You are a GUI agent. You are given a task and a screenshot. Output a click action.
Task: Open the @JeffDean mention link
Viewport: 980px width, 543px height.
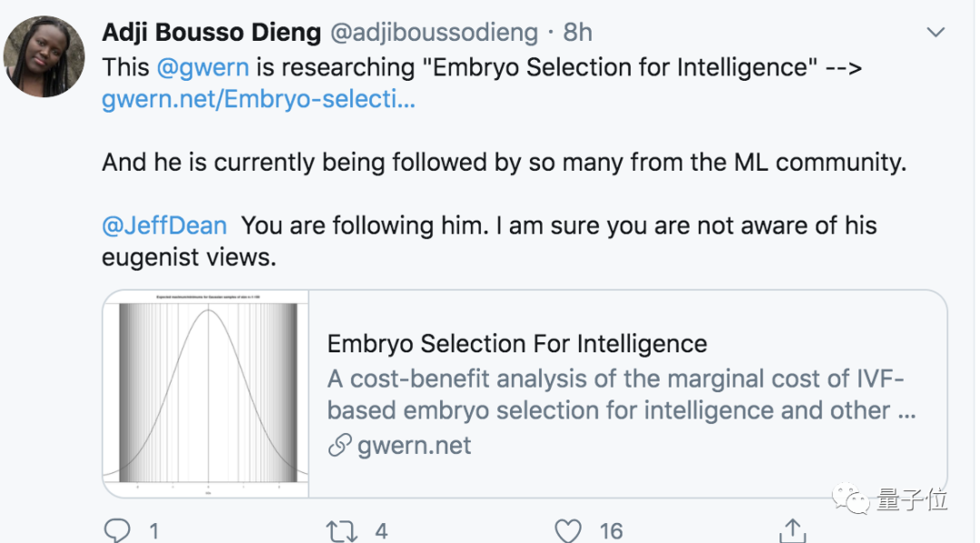point(164,224)
